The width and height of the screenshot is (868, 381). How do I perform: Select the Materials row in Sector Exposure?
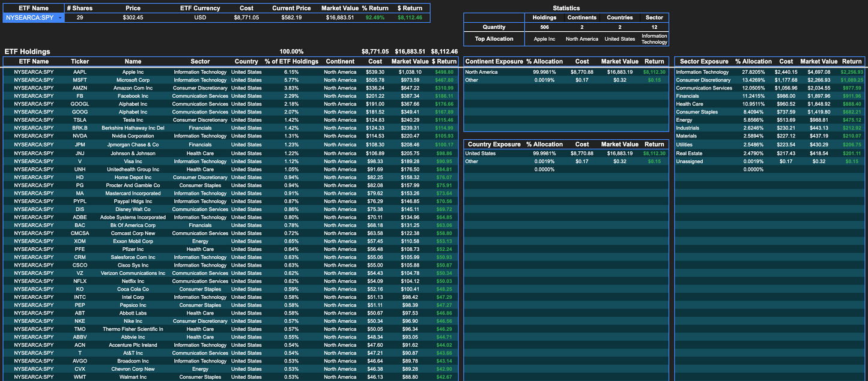click(x=770, y=136)
